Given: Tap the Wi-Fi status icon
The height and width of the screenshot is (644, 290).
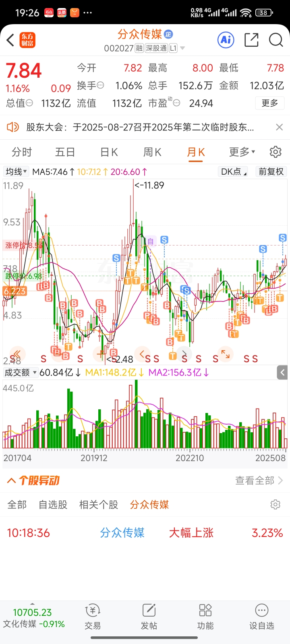Looking at the screenshot, I should tap(246, 13).
